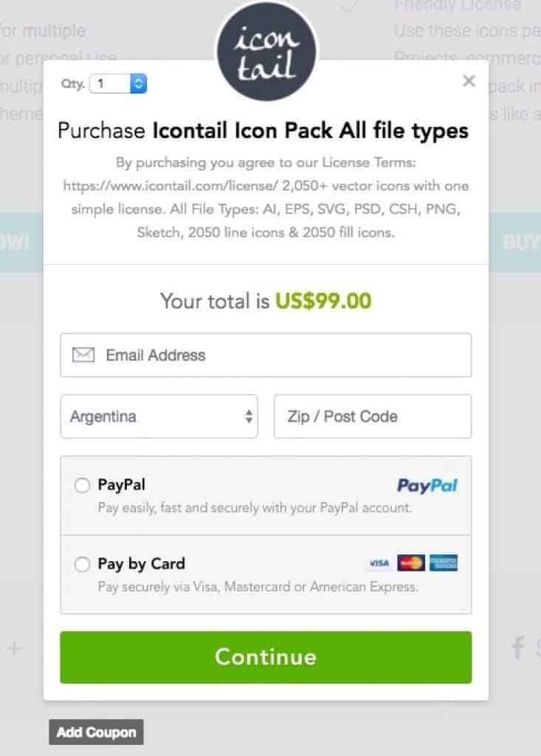The image size is (541, 756).
Task: Open the Argentina country dropdown
Action: tap(159, 416)
